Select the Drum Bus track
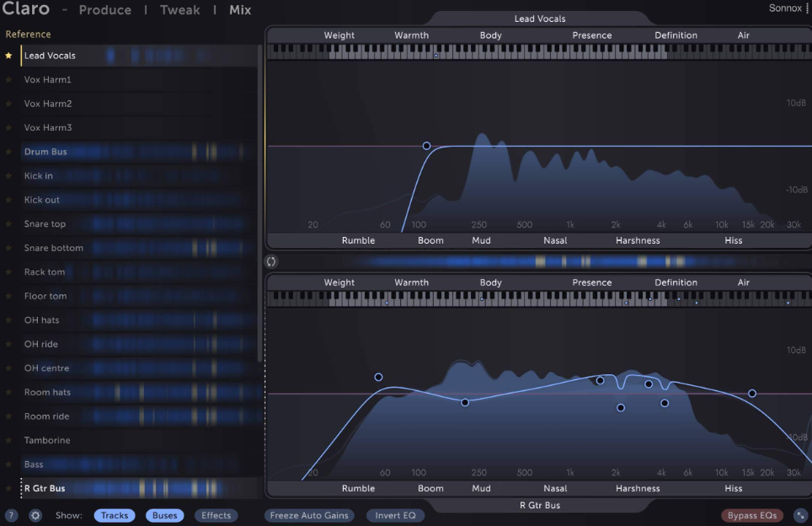 (x=139, y=152)
